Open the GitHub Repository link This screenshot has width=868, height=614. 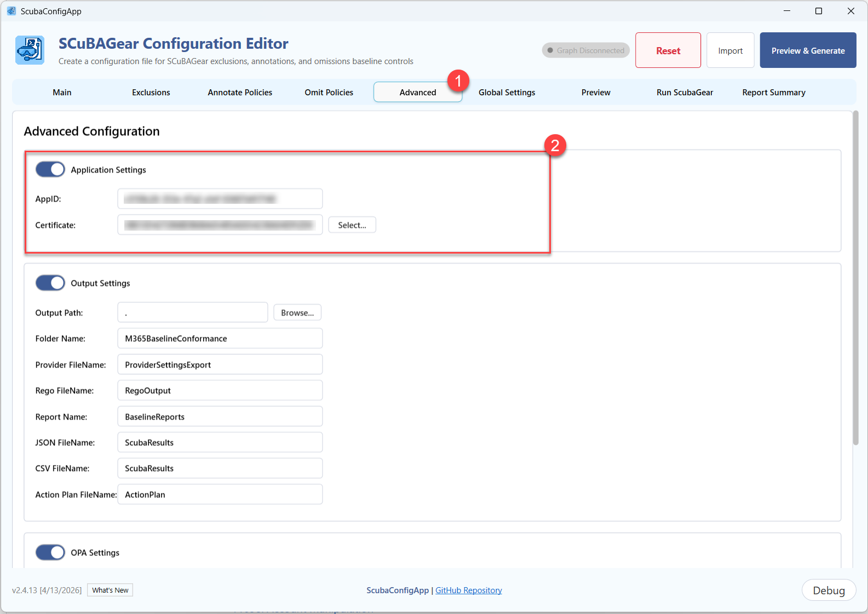(469, 590)
